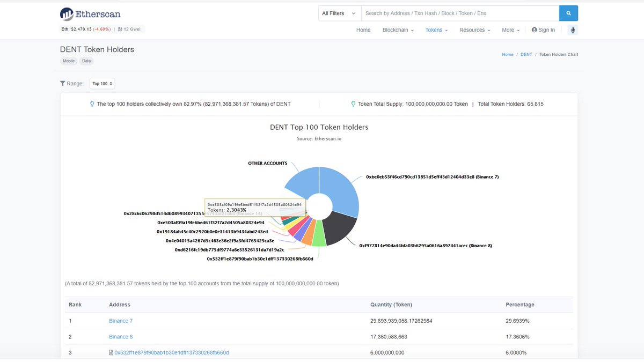
Task: Click the Source: Etherscan.io subtitle
Action: [319, 139]
